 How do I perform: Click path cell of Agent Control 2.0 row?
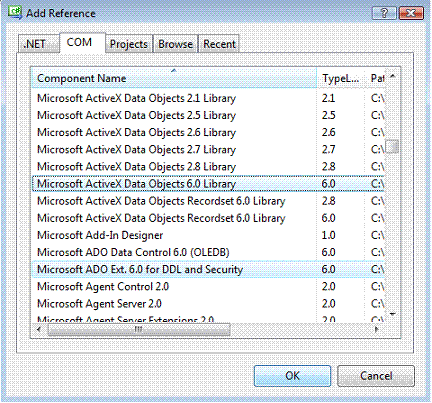(377, 287)
